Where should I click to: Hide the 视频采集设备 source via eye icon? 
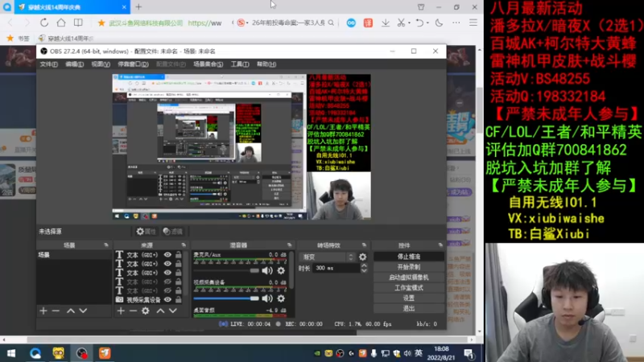pyautogui.click(x=167, y=299)
